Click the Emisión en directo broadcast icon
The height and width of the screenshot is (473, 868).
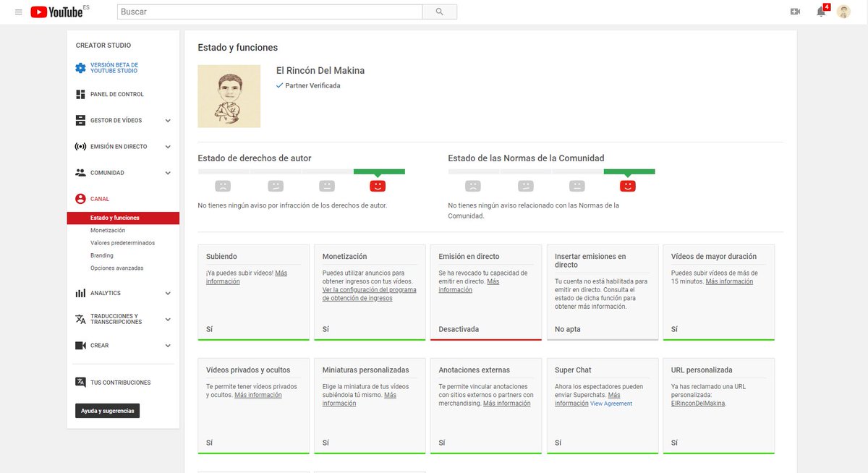80,146
